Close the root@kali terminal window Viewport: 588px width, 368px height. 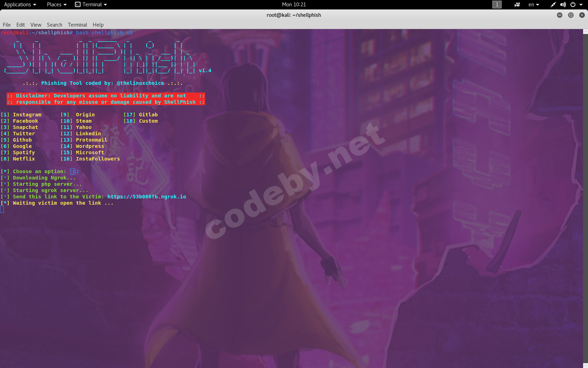coord(582,15)
